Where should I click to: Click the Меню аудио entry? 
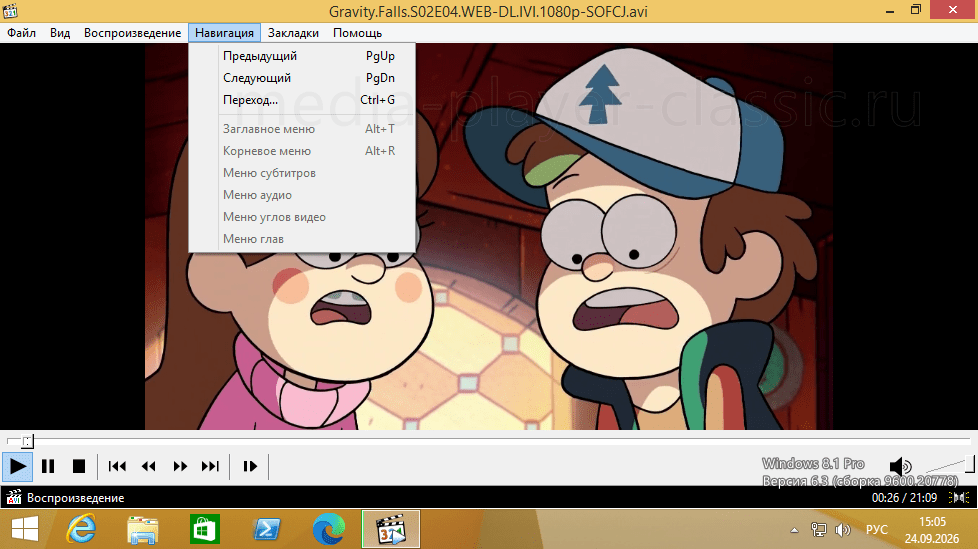(302, 195)
